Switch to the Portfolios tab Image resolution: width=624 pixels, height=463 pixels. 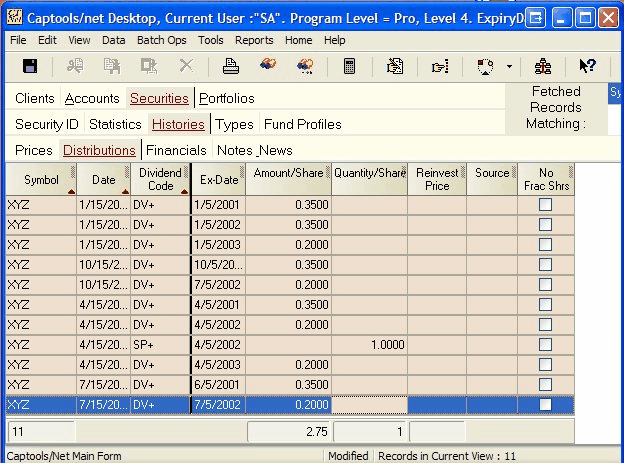click(x=227, y=98)
